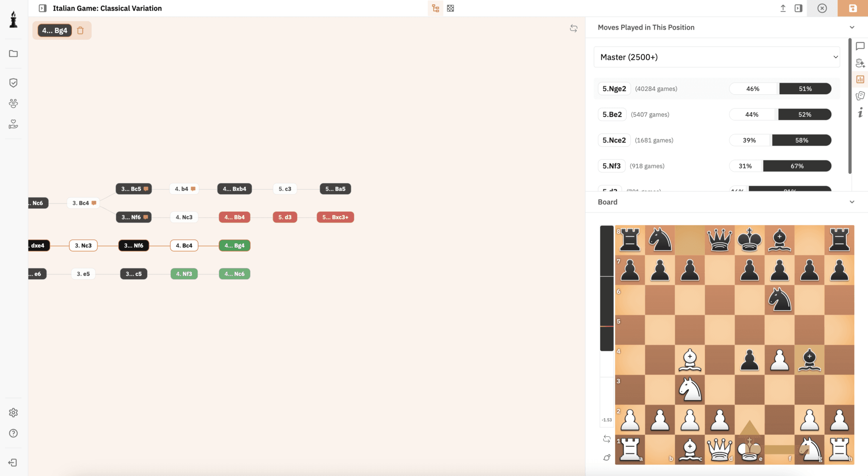Toggle left panel icon beside title
Screen dimensions: 868x476
42,8
